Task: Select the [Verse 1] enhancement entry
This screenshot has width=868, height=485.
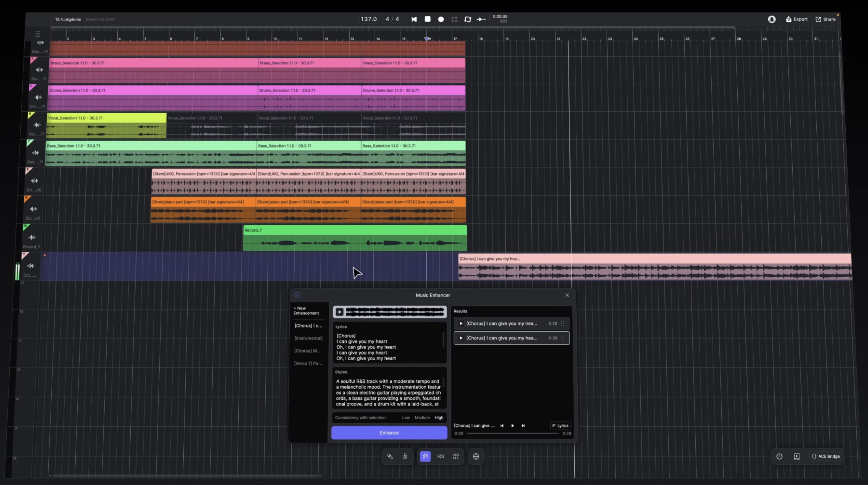Action: tap(308, 363)
